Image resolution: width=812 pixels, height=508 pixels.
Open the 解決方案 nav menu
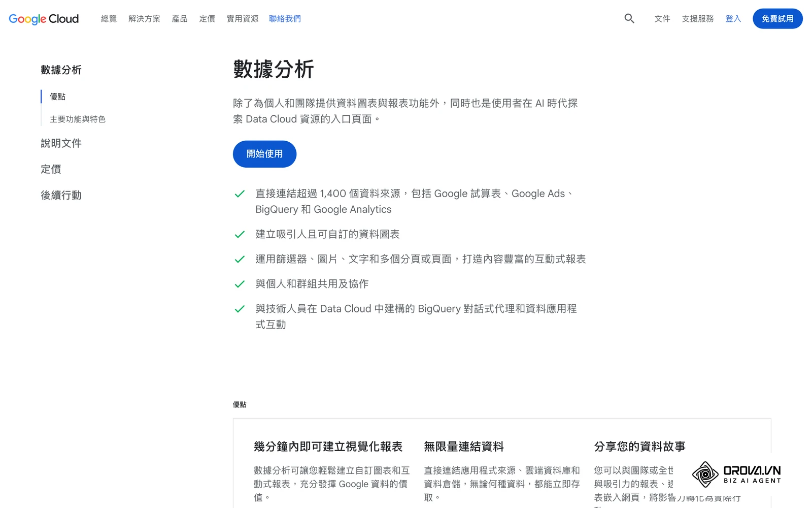144,19
